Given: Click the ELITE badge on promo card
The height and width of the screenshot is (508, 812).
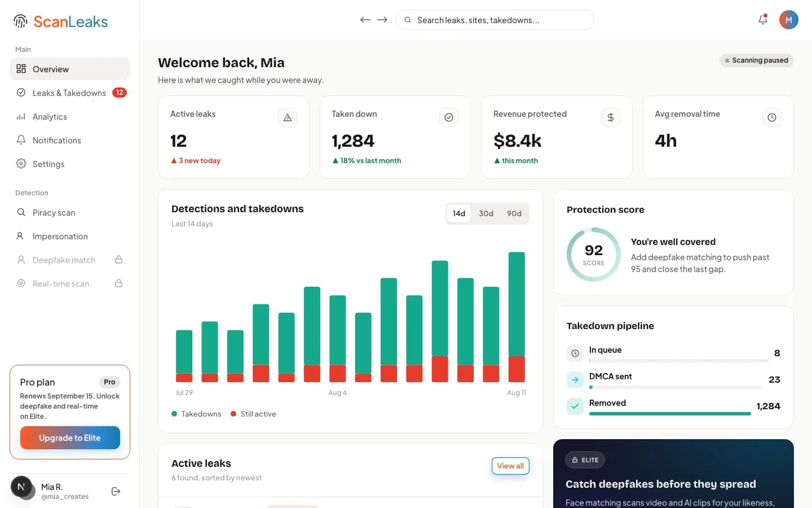Looking at the screenshot, I should [x=585, y=460].
